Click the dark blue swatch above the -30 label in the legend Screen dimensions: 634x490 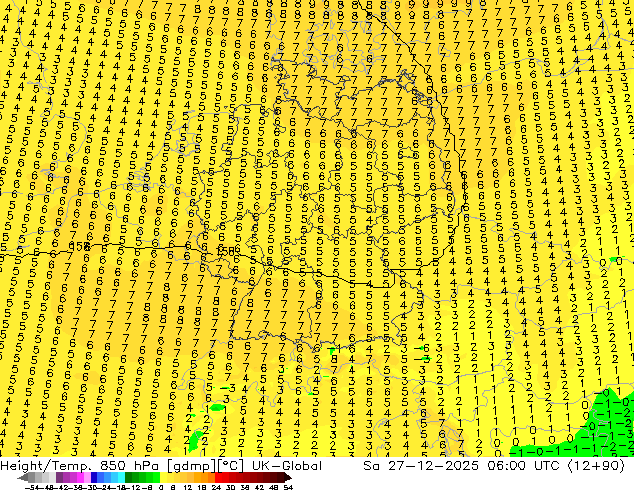click(x=94, y=477)
